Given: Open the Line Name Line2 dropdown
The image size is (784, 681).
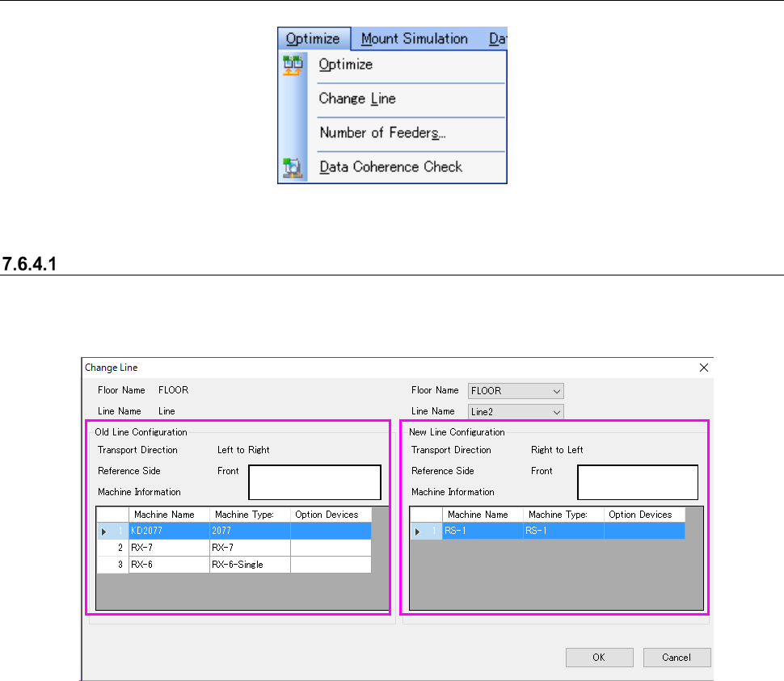Looking at the screenshot, I should (x=516, y=412).
